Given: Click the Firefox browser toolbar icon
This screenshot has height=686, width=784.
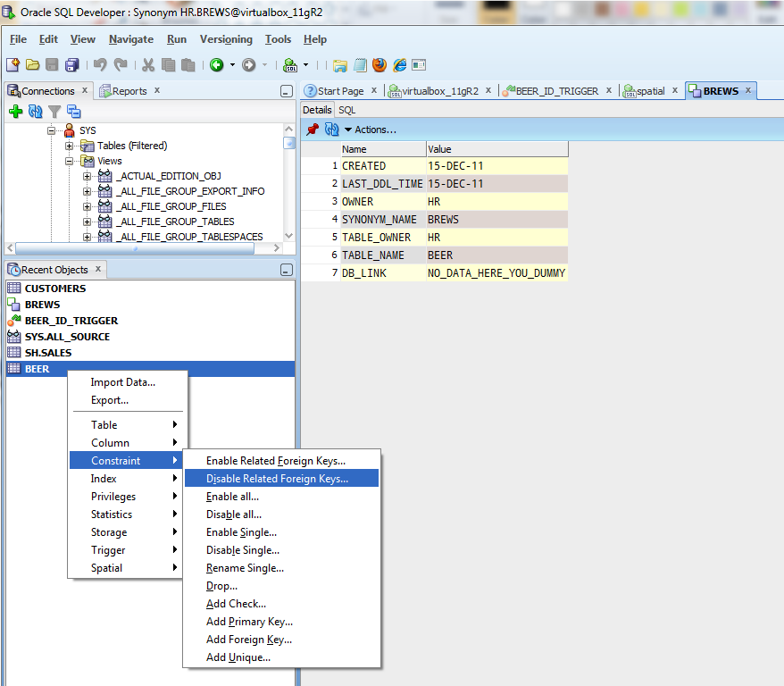Looking at the screenshot, I should [379, 65].
